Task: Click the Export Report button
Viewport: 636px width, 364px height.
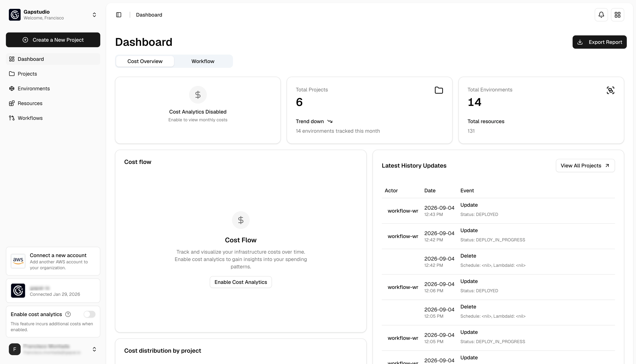Action: pyautogui.click(x=600, y=42)
